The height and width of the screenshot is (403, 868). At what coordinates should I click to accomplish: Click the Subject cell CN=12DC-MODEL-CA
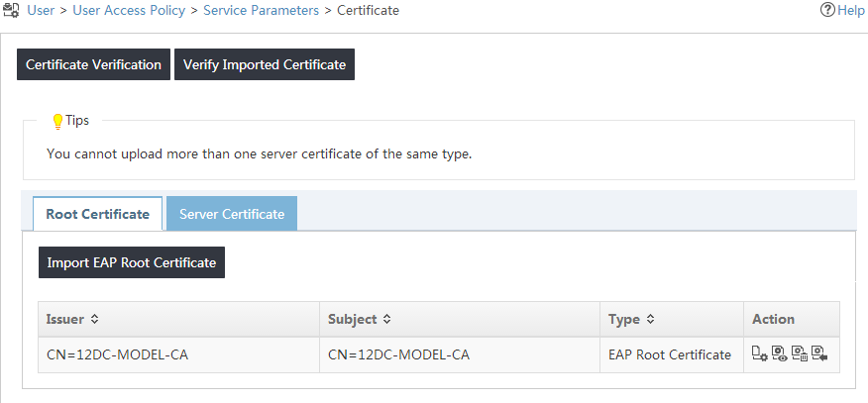point(460,354)
